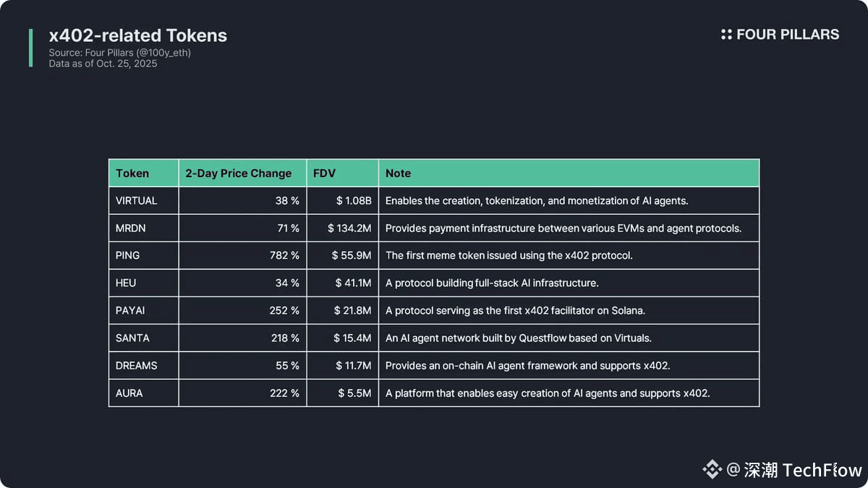Click the Data as of Oct. 25, 2025 line
The height and width of the screenshot is (488, 868).
click(x=103, y=64)
